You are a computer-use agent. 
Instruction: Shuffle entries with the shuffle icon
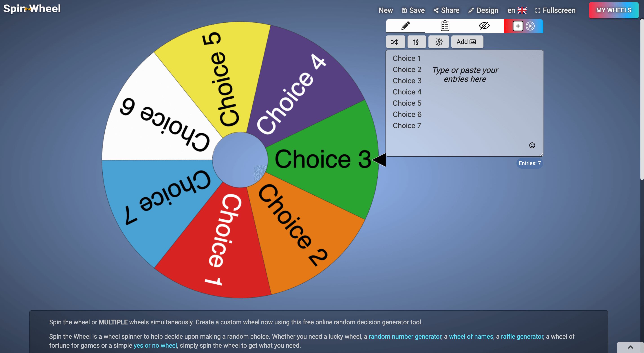[x=395, y=42]
